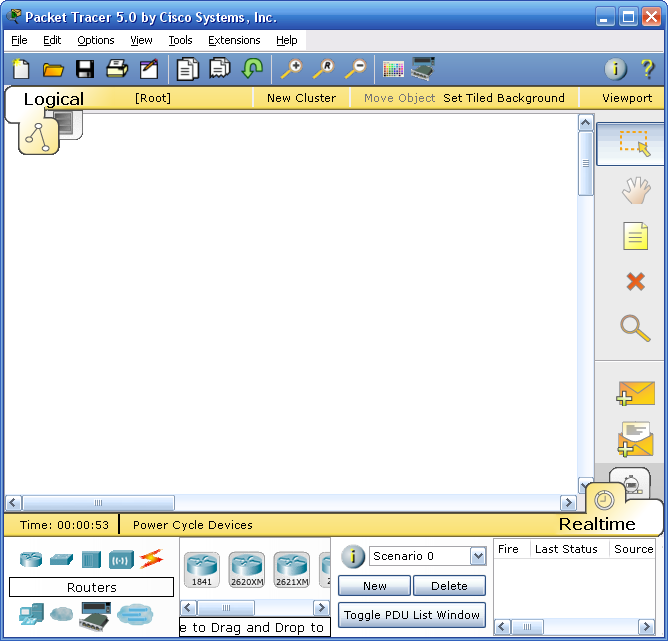The image size is (668, 641).
Task: Select the Custom Made Devices category
Action: (x=95, y=616)
